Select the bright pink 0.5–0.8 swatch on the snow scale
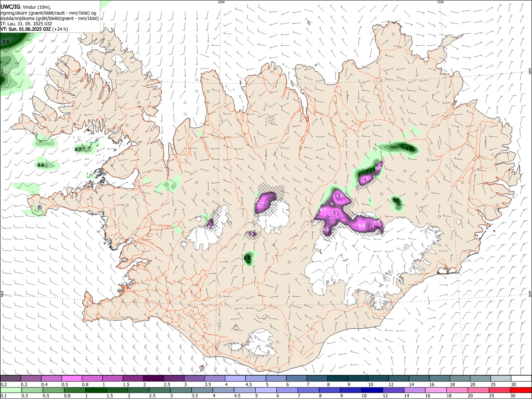 [71, 379]
